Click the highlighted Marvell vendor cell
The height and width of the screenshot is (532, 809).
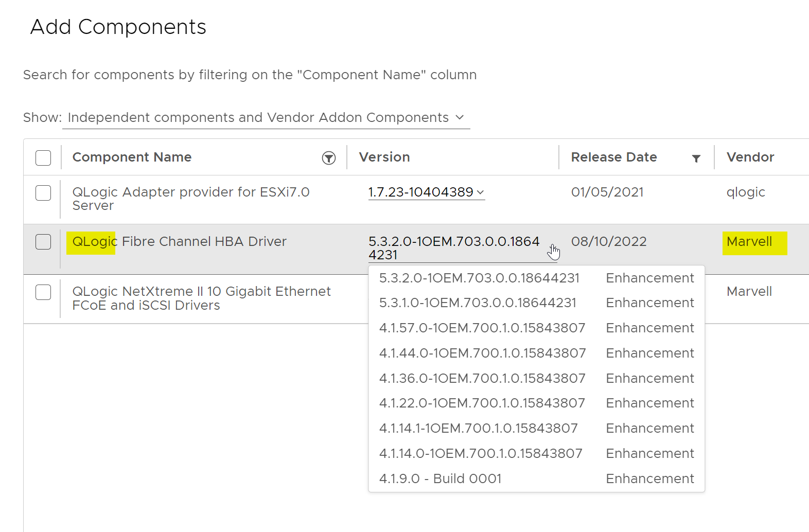tap(749, 242)
